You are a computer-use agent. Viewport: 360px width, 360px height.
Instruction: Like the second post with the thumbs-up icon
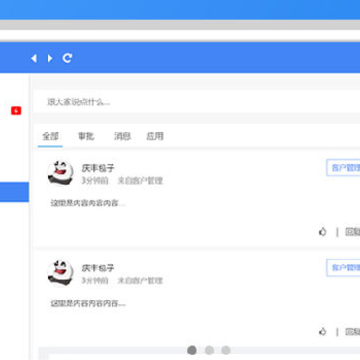[x=323, y=332]
